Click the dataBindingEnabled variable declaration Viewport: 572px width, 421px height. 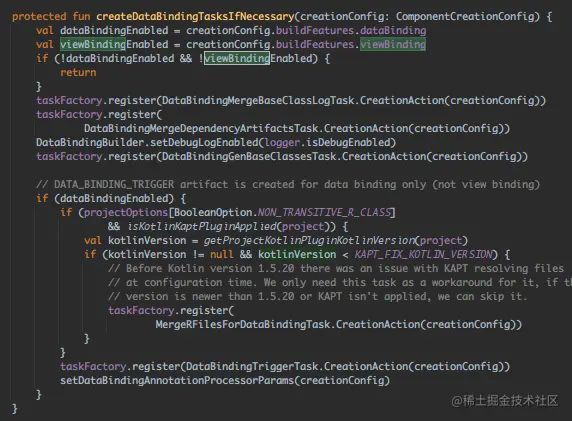pos(114,30)
